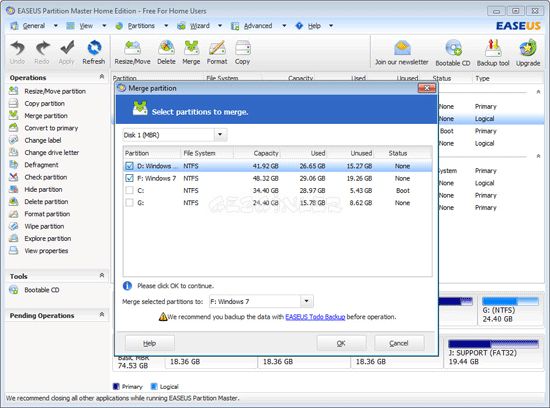The image size is (550, 408).
Task: Select Convert to primary operation
Action: 51,128
